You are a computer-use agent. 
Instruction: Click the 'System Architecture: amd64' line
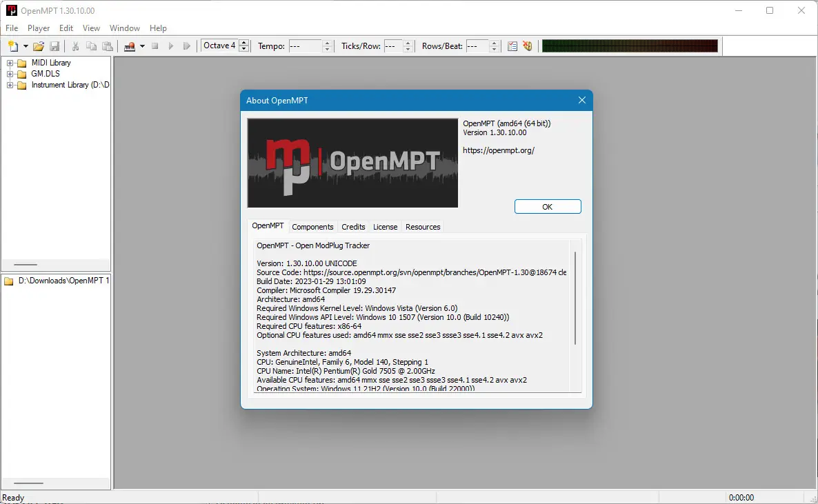click(x=303, y=353)
